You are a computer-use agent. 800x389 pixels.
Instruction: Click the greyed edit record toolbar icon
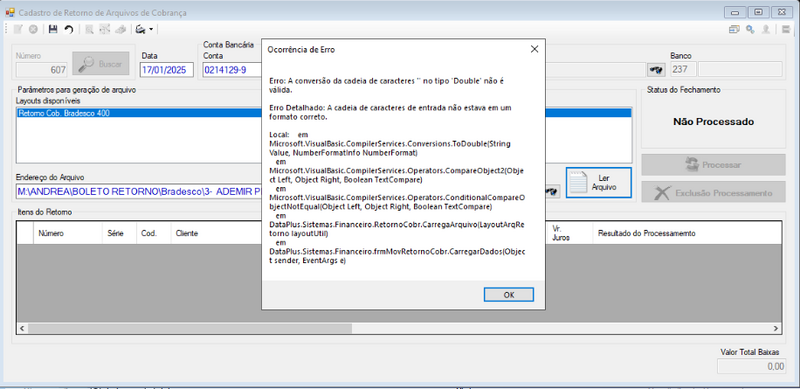coord(18,30)
